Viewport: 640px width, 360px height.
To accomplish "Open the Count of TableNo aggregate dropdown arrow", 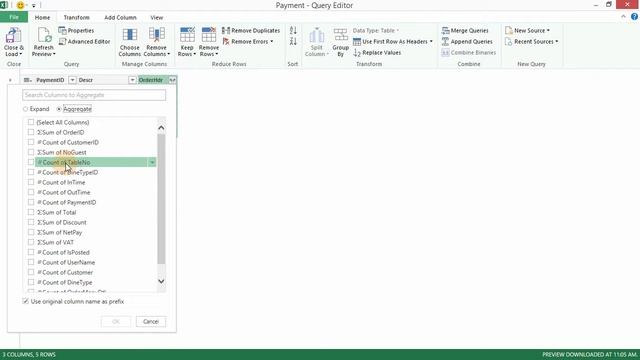I will [x=152, y=162].
